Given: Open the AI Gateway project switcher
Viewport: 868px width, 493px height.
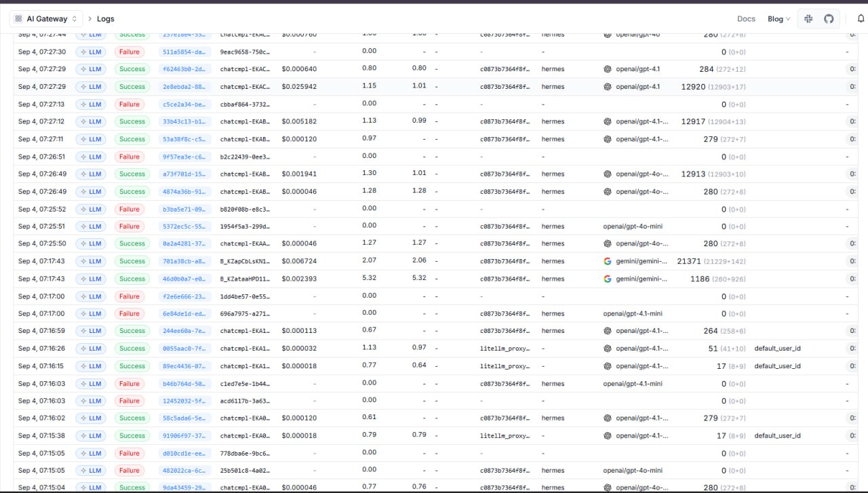Looking at the screenshot, I should click(47, 19).
